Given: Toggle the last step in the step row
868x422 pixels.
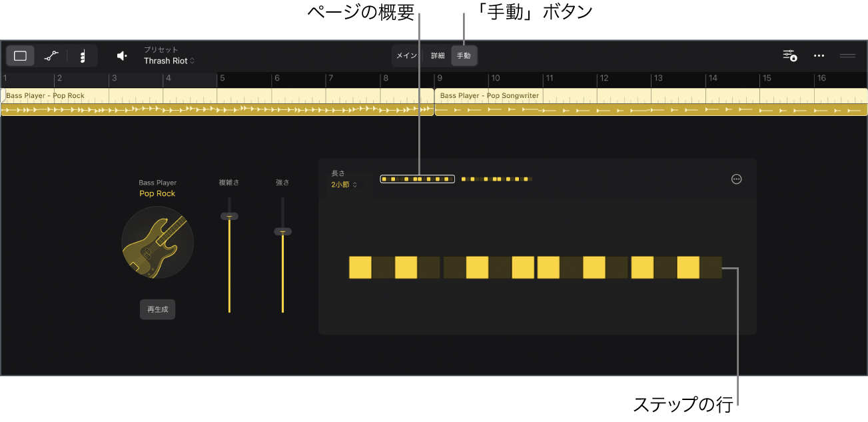Looking at the screenshot, I should pos(711,267).
